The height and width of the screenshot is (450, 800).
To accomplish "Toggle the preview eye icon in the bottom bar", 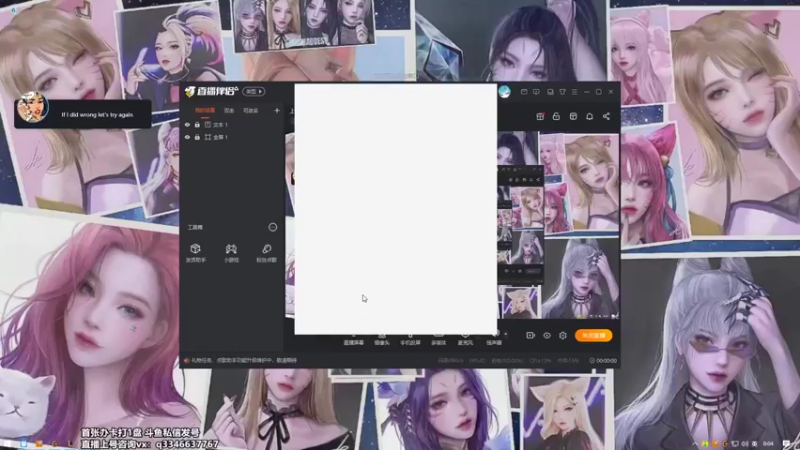I will [547, 335].
